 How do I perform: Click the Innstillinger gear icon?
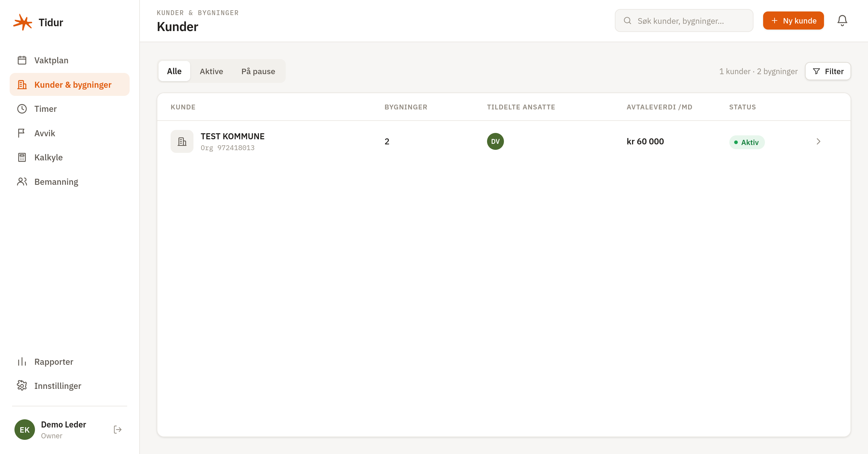click(22, 386)
